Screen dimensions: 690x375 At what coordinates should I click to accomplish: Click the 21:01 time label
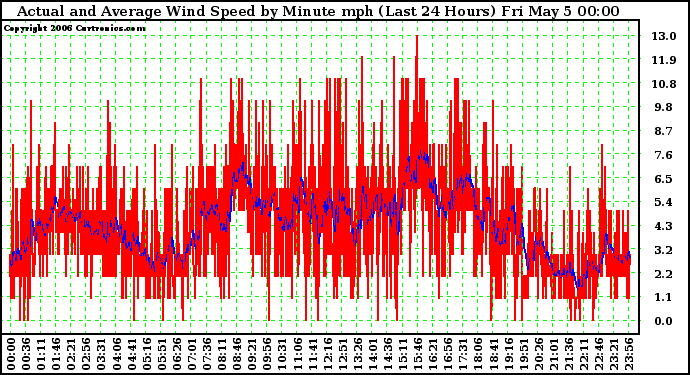(554, 354)
